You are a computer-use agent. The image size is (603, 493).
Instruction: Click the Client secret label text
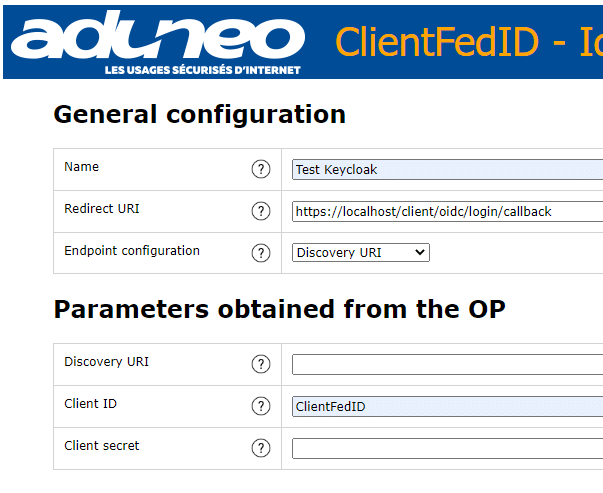pyautogui.click(x=102, y=446)
